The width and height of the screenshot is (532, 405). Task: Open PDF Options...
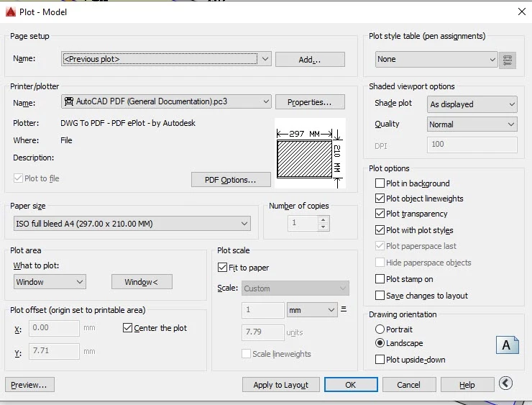tap(231, 180)
